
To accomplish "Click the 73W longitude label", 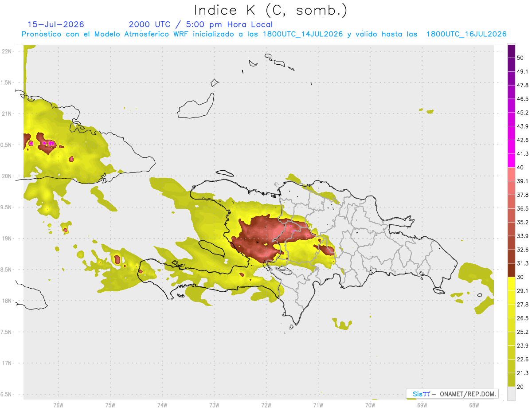I will pos(214,405).
